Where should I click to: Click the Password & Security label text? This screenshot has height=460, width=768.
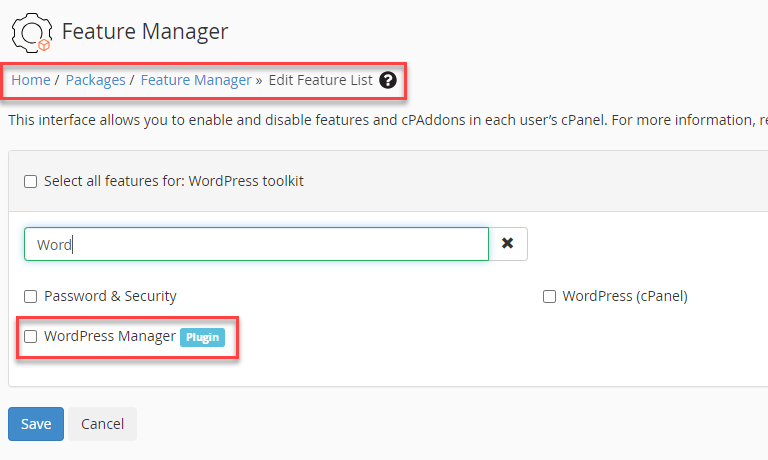click(110, 296)
